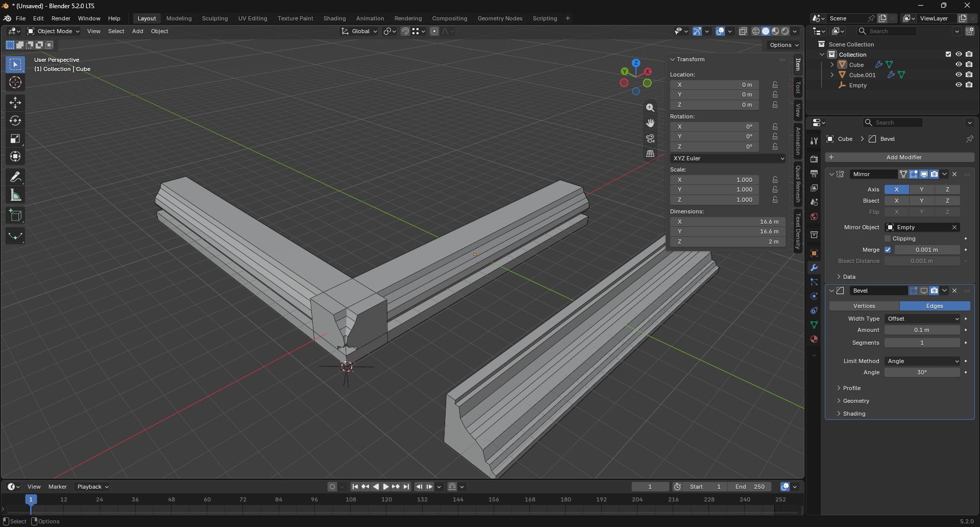Select the Edges bevel mode

coord(935,306)
